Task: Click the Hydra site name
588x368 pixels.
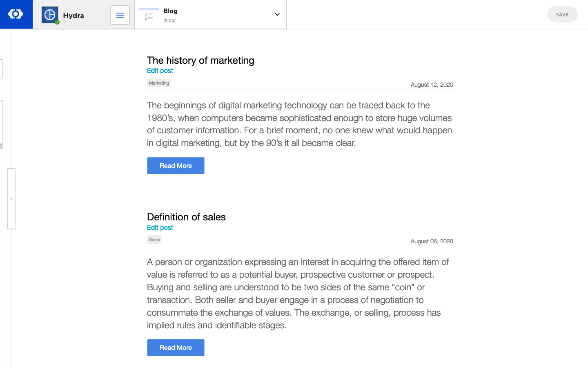Action: coord(73,16)
